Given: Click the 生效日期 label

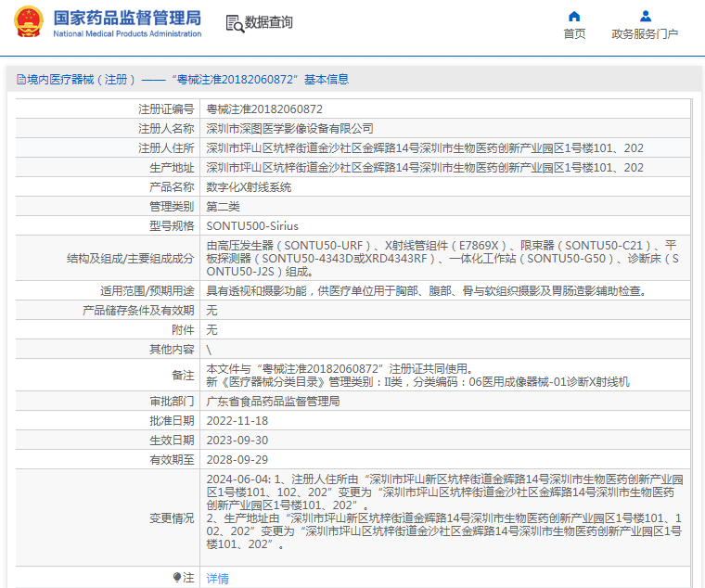Looking at the screenshot, I should point(172,441).
